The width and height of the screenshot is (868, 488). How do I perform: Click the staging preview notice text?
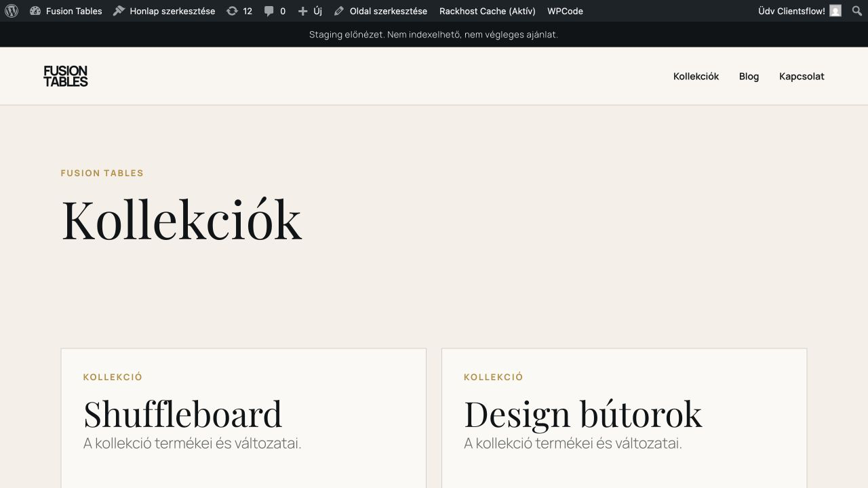click(433, 34)
